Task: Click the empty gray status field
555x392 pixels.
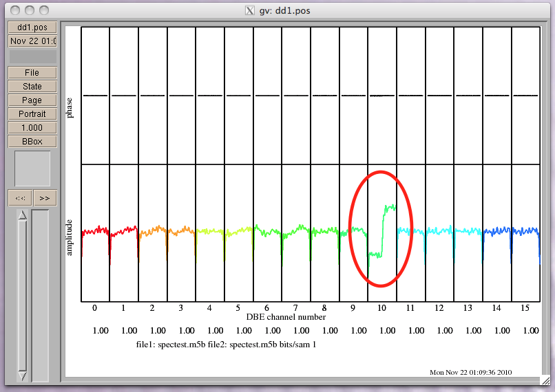Action: pyautogui.click(x=32, y=56)
